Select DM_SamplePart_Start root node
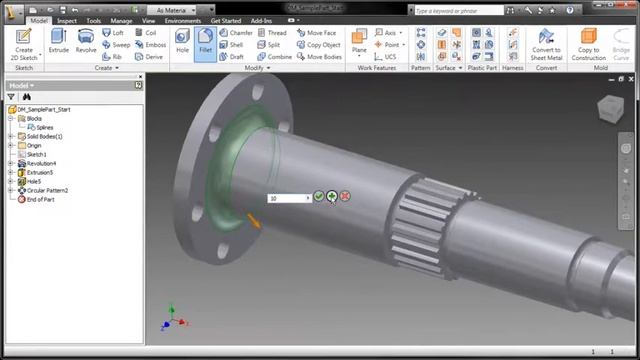 pyautogui.click(x=40, y=109)
